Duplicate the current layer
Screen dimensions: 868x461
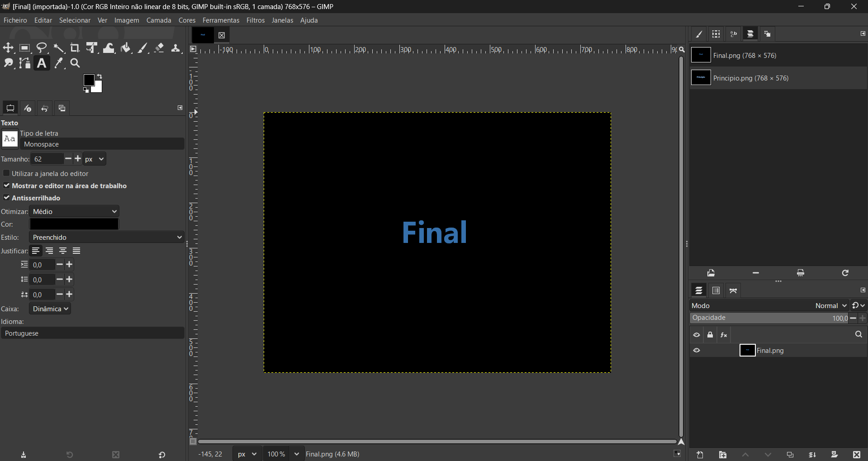pos(790,455)
